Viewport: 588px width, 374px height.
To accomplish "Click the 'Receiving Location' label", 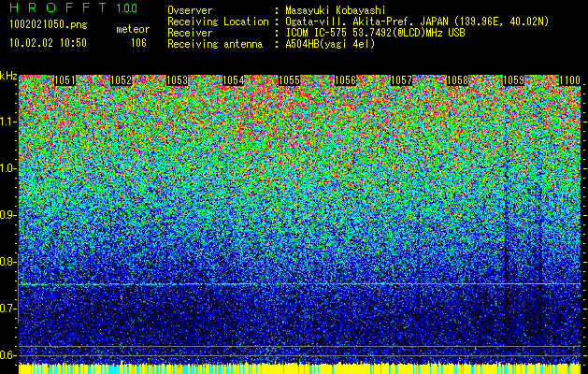I will point(218,22).
